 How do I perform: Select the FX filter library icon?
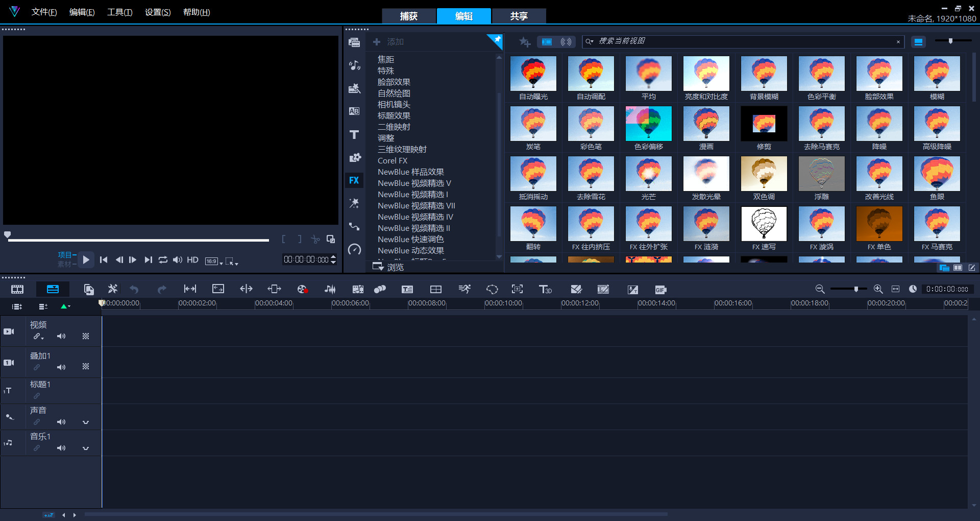pos(354,180)
